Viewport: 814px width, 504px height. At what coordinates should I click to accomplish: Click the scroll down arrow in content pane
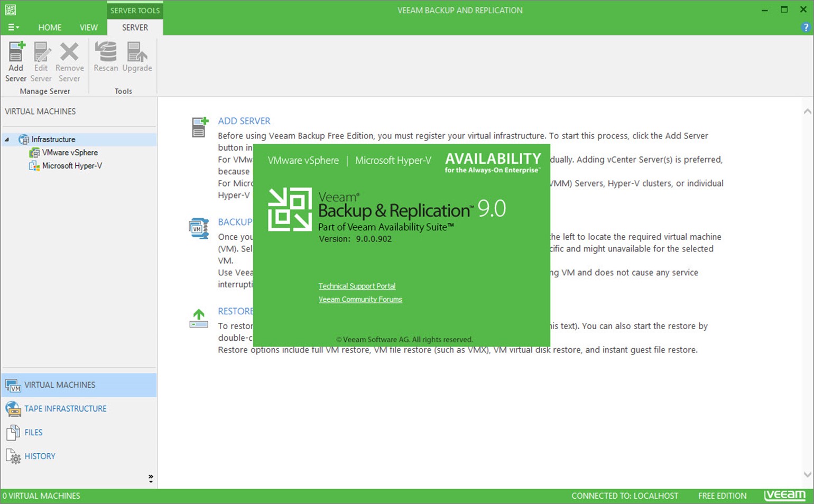tap(807, 474)
